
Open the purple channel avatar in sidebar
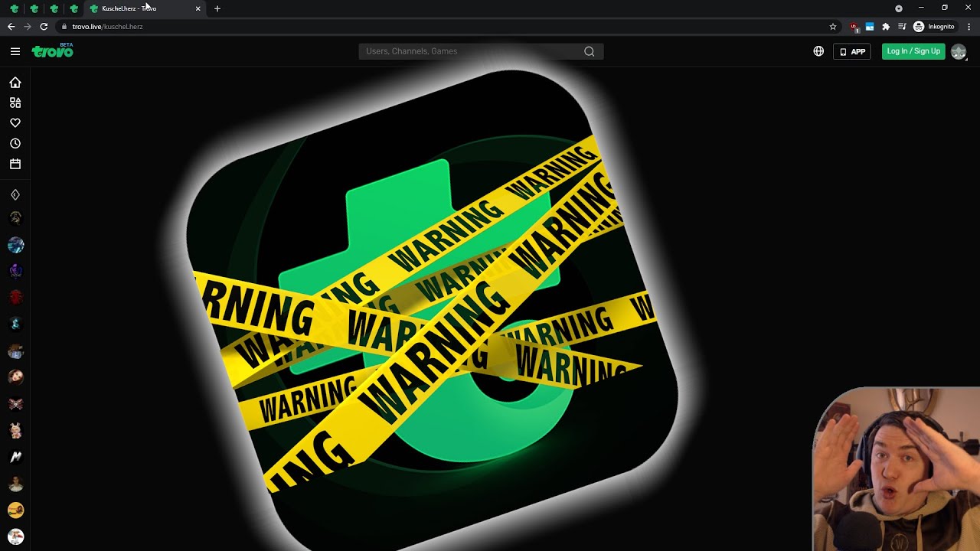15,271
